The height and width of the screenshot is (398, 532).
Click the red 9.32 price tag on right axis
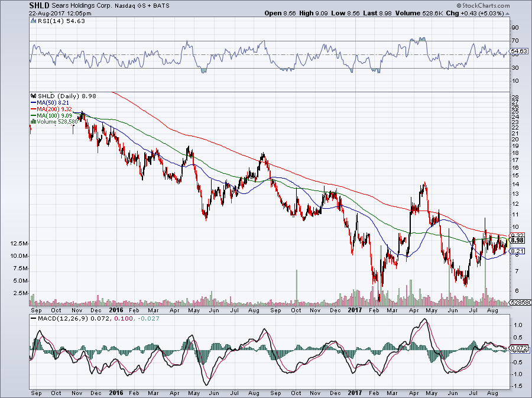[x=517, y=235]
